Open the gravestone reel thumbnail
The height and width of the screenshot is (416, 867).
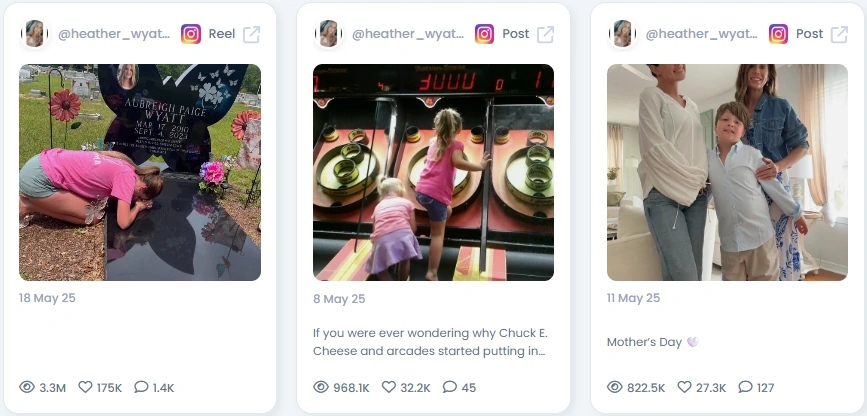click(x=140, y=173)
